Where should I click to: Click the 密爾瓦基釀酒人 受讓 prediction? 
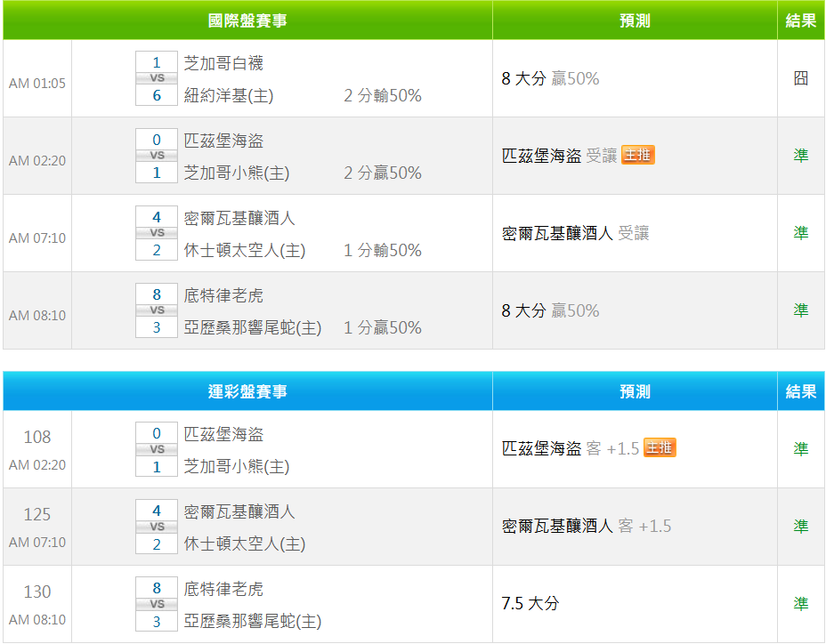pos(575,233)
